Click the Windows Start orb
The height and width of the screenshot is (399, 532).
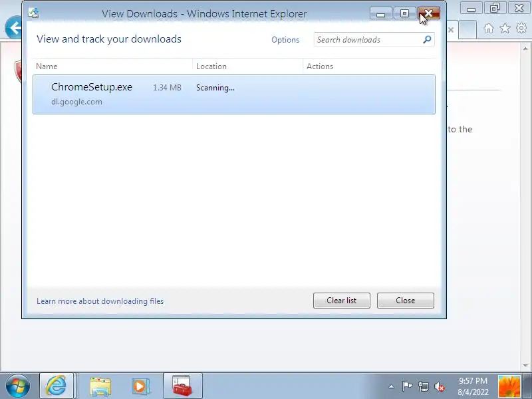click(x=18, y=386)
